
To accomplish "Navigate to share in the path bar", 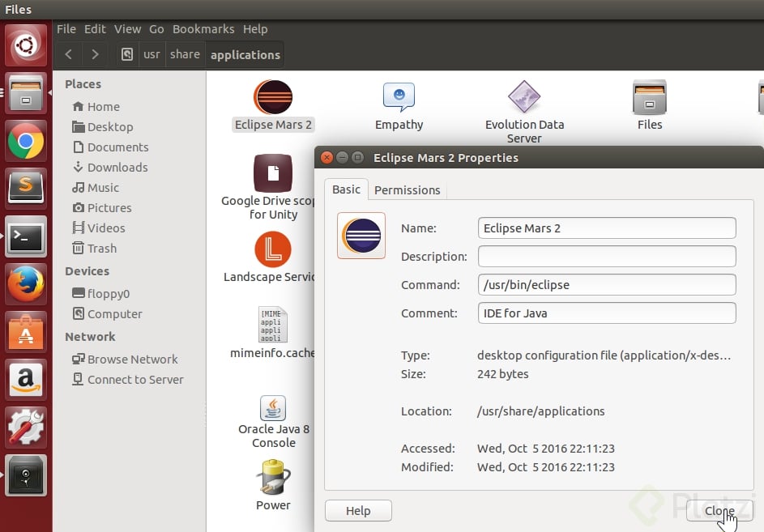I will [x=186, y=54].
